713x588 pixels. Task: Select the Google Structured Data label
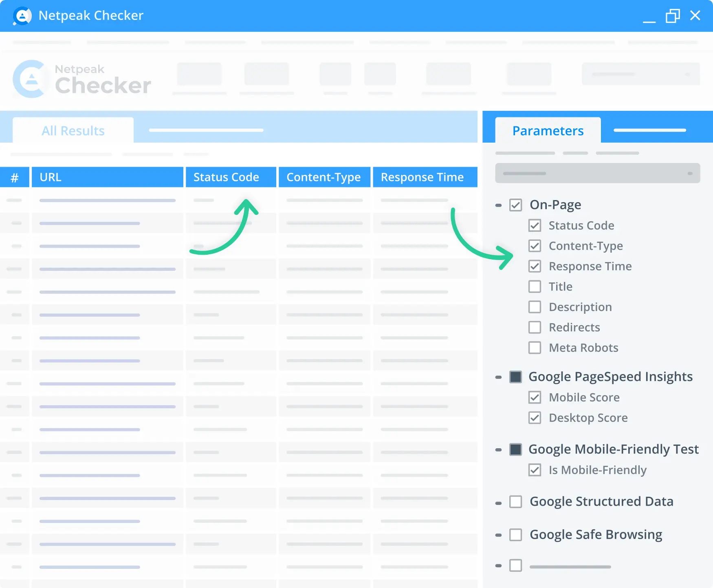601,501
